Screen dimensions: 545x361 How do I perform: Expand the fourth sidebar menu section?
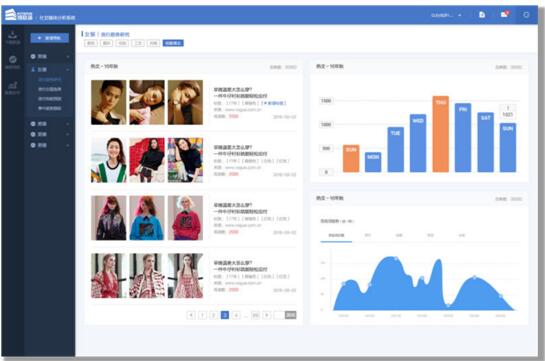tap(50, 134)
